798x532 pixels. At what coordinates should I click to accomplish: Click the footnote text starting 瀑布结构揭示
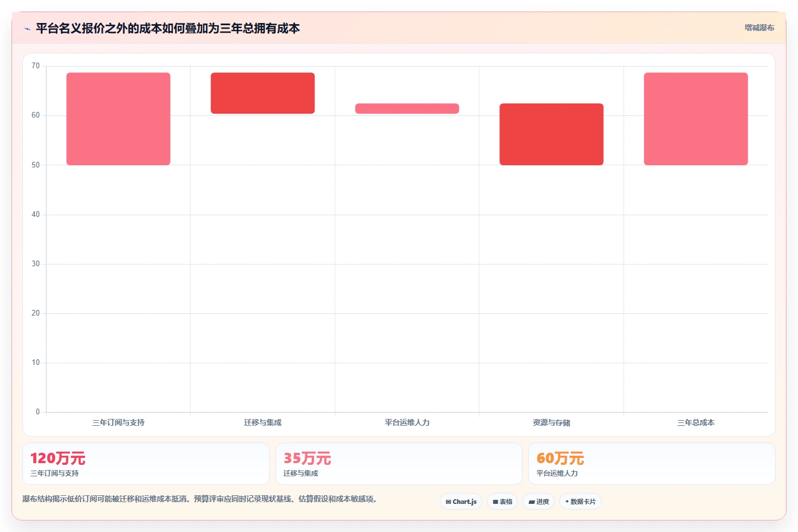201,499
